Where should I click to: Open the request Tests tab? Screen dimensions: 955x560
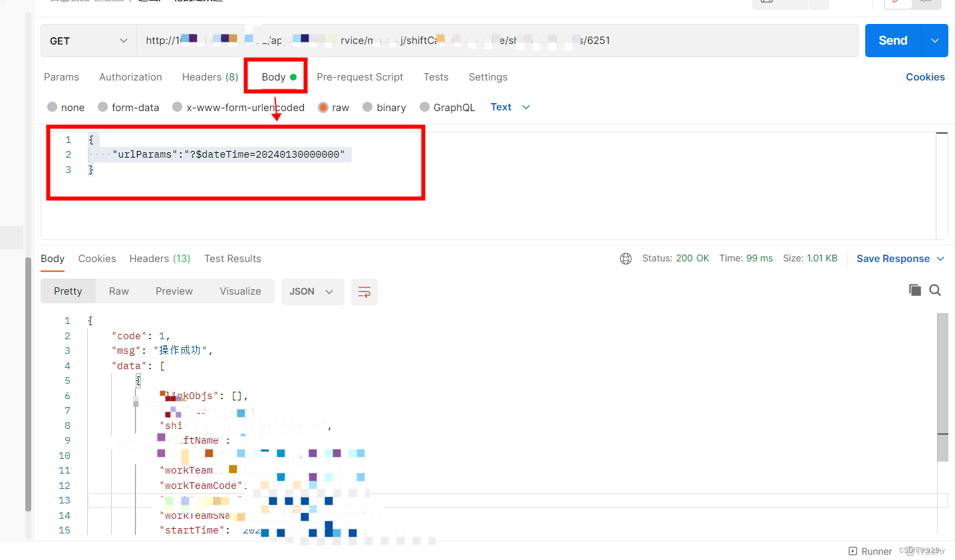[x=436, y=77]
